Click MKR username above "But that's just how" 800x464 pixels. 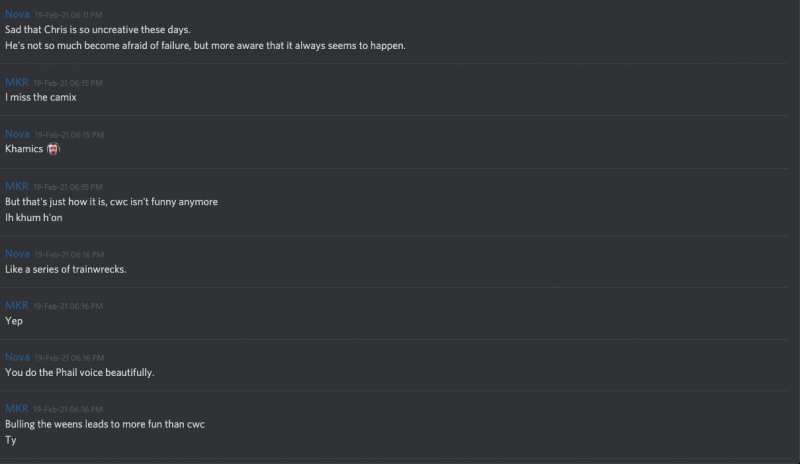[x=17, y=187]
